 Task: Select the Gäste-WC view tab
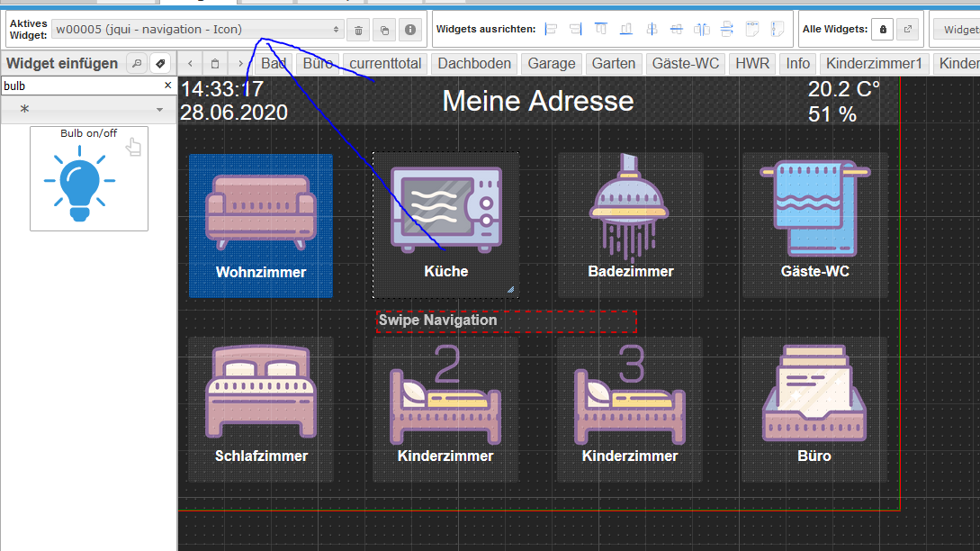[x=686, y=63]
